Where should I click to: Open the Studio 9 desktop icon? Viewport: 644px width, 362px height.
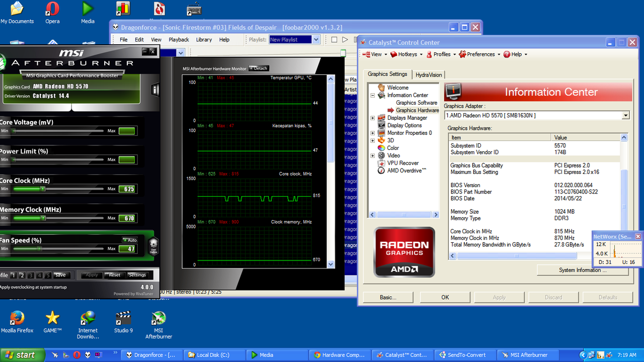pyautogui.click(x=123, y=322)
